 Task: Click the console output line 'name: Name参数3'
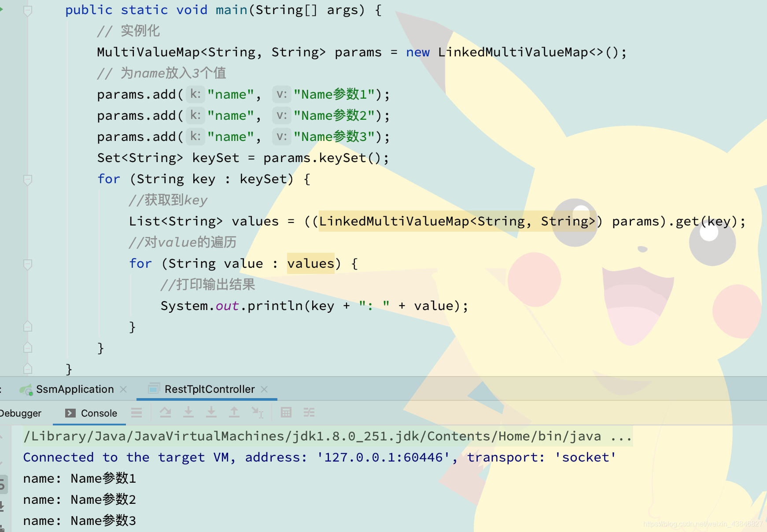tap(80, 521)
